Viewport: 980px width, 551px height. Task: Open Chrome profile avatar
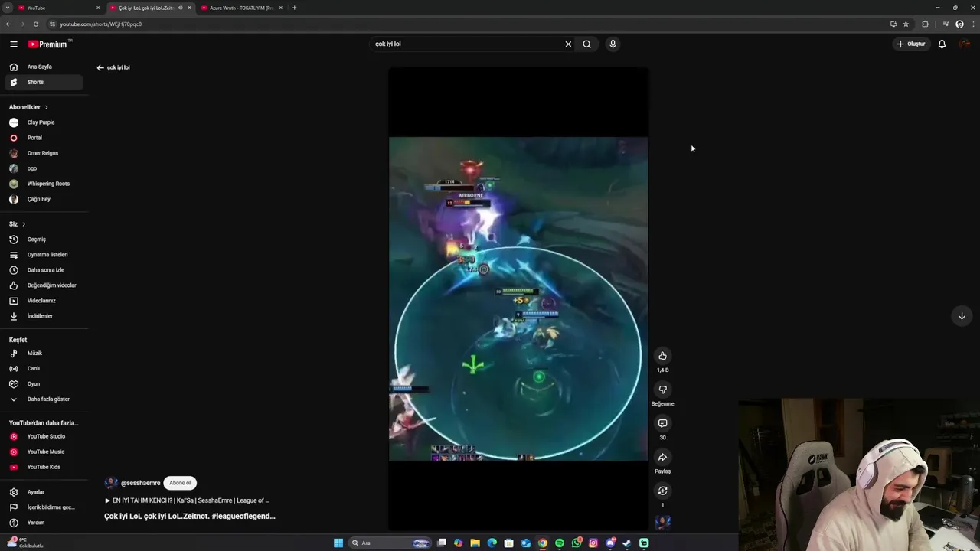(x=959, y=24)
